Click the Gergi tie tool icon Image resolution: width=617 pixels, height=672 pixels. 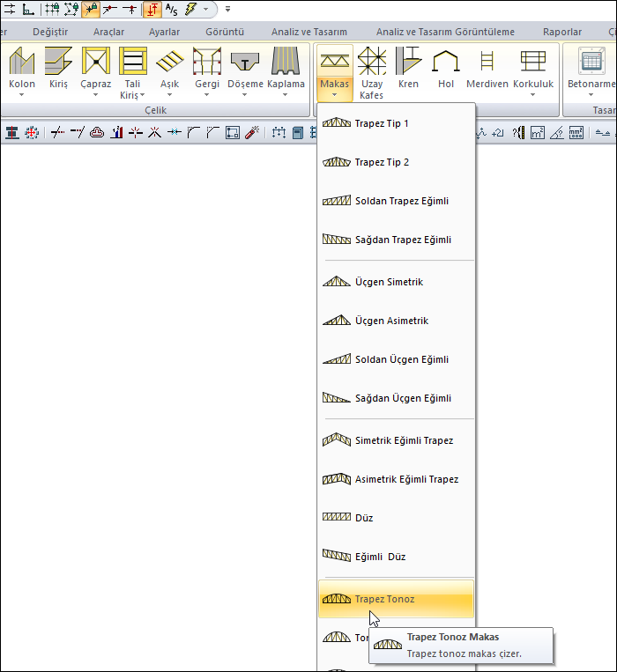pyautogui.click(x=207, y=62)
